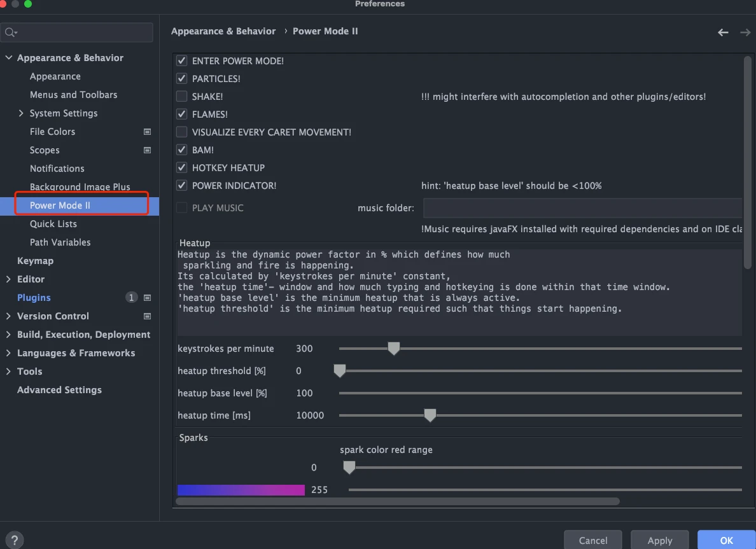The width and height of the screenshot is (756, 549).
Task: Click the Plugins update badge showing 1
Action: click(131, 297)
